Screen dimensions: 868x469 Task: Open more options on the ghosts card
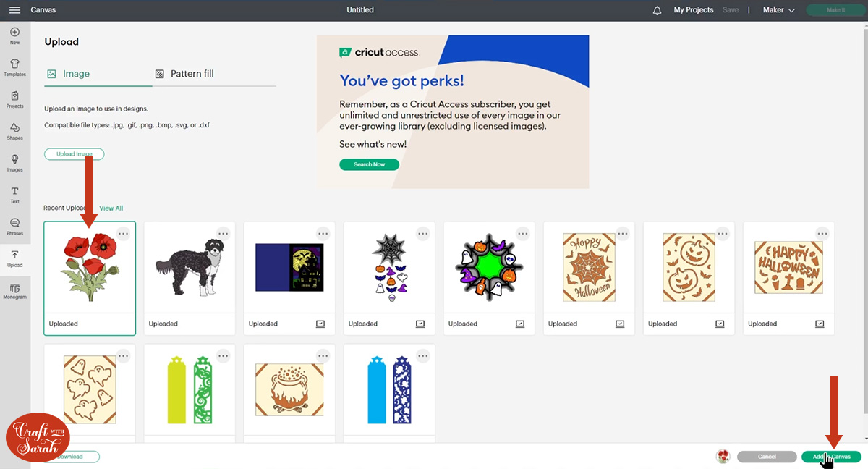(x=123, y=355)
